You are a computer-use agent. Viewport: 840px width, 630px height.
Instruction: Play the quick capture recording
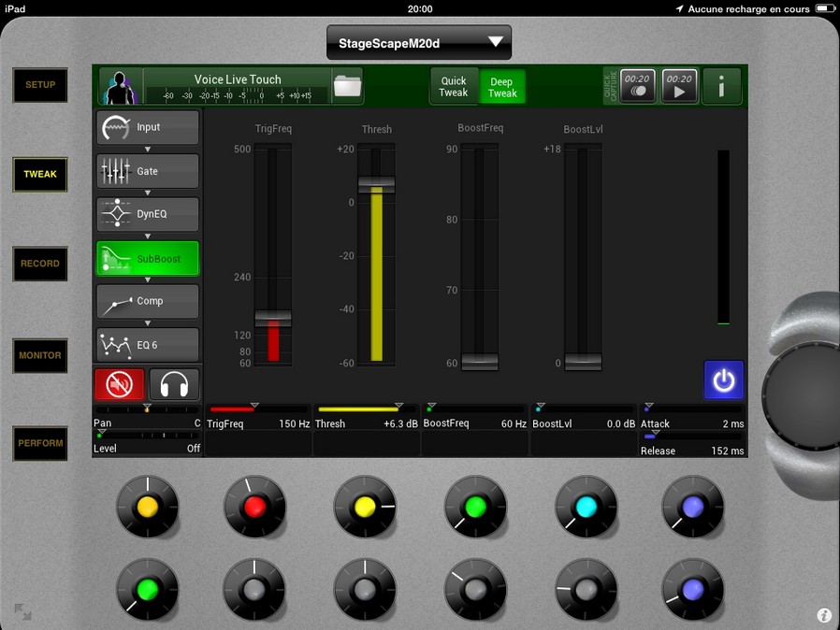(679, 86)
